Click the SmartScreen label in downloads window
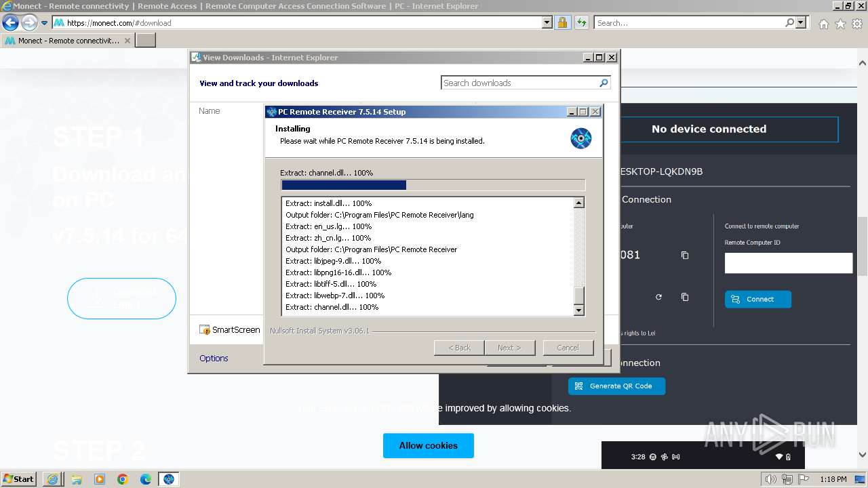The width and height of the screenshot is (868, 488). tap(236, 329)
